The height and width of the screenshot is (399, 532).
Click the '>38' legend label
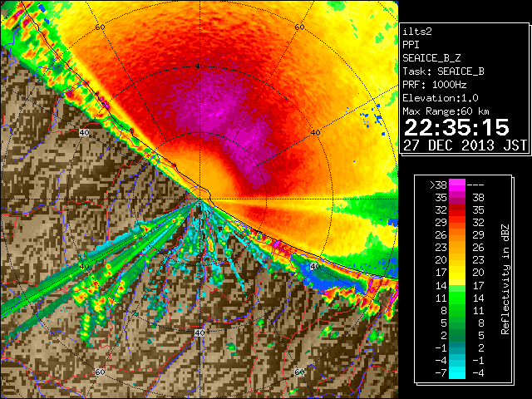click(x=438, y=185)
